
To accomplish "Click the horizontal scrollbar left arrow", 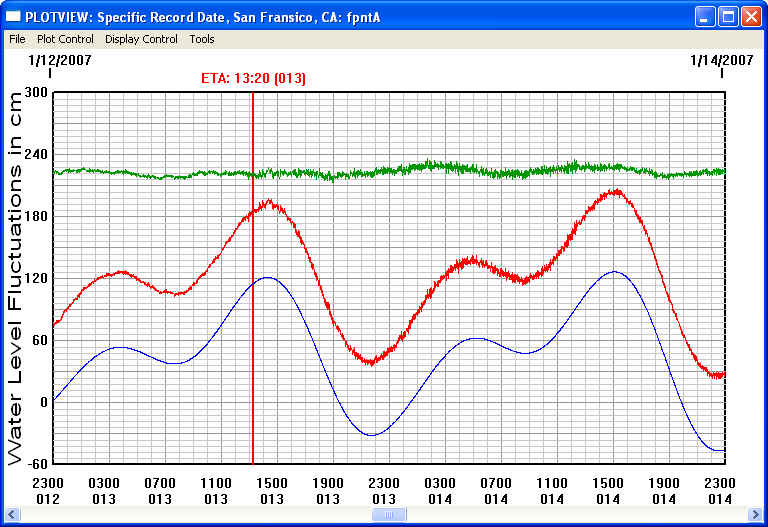I will pyautogui.click(x=12, y=514).
